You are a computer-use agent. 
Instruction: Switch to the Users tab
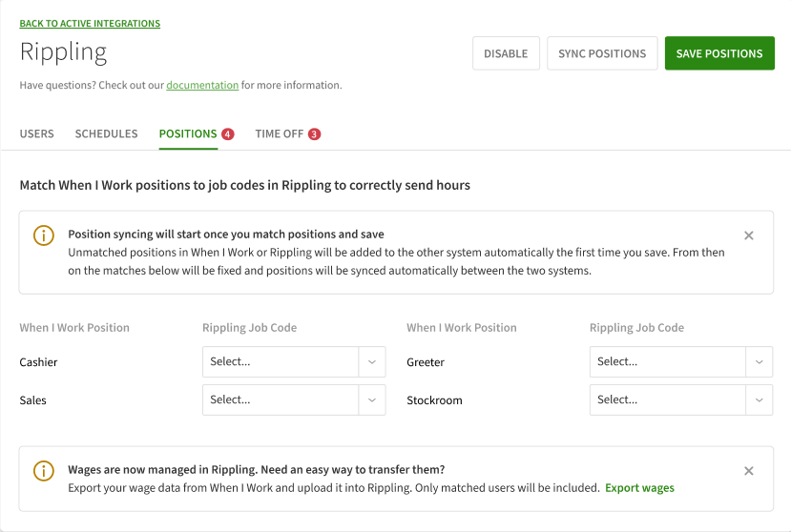pos(36,134)
